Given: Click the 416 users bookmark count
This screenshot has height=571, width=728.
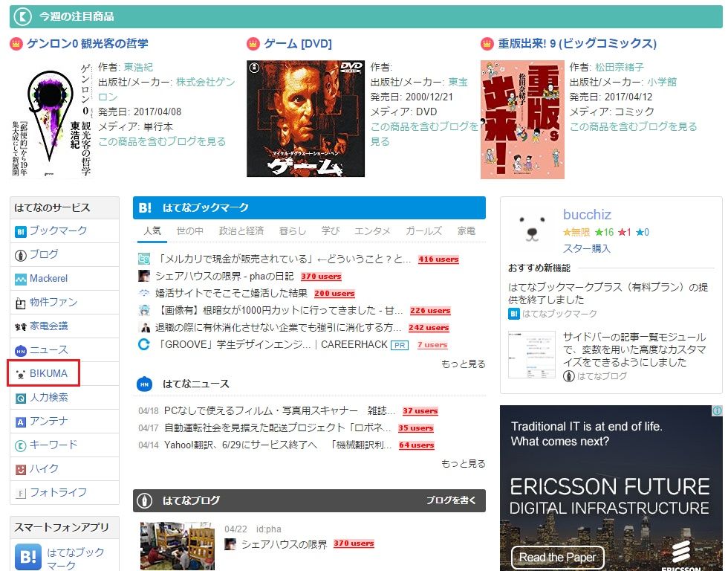Looking at the screenshot, I should pos(438,259).
